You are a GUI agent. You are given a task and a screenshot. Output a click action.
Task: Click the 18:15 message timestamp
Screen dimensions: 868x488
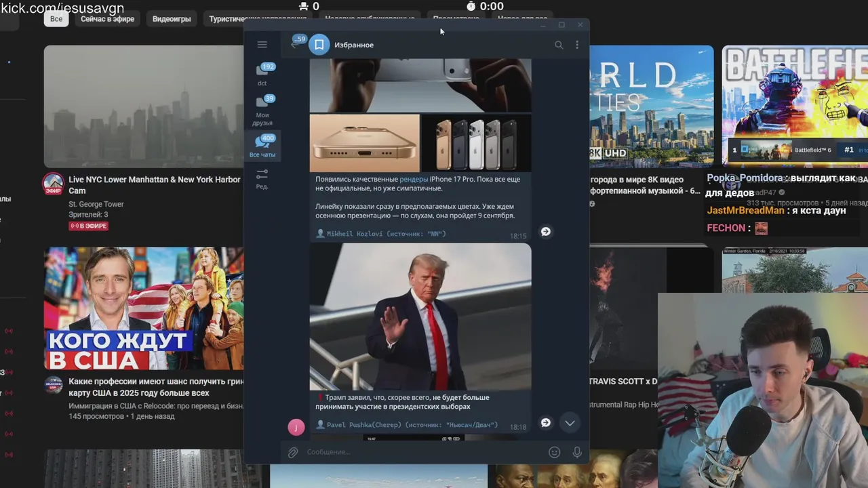(x=518, y=236)
